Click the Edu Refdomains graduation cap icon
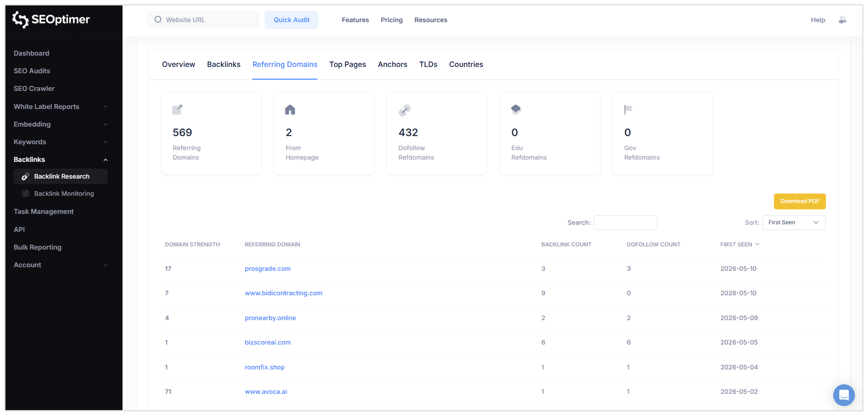The width and height of the screenshot is (868, 416). click(x=516, y=109)
